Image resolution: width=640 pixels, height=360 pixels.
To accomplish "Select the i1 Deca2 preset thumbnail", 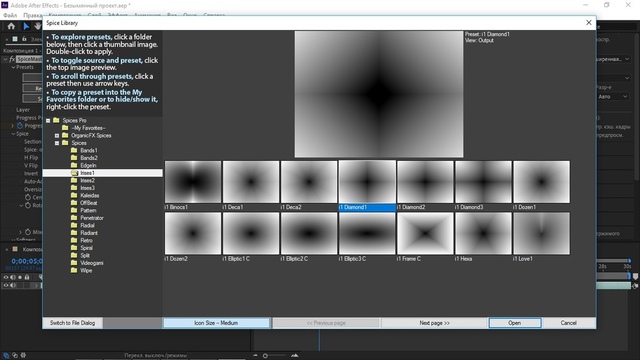I will 309,182.
